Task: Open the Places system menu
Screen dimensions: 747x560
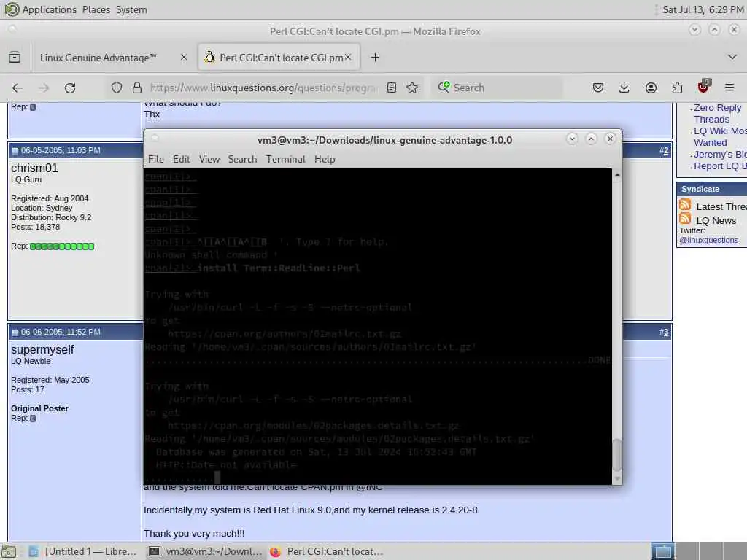Action: [x=96, y=9]
